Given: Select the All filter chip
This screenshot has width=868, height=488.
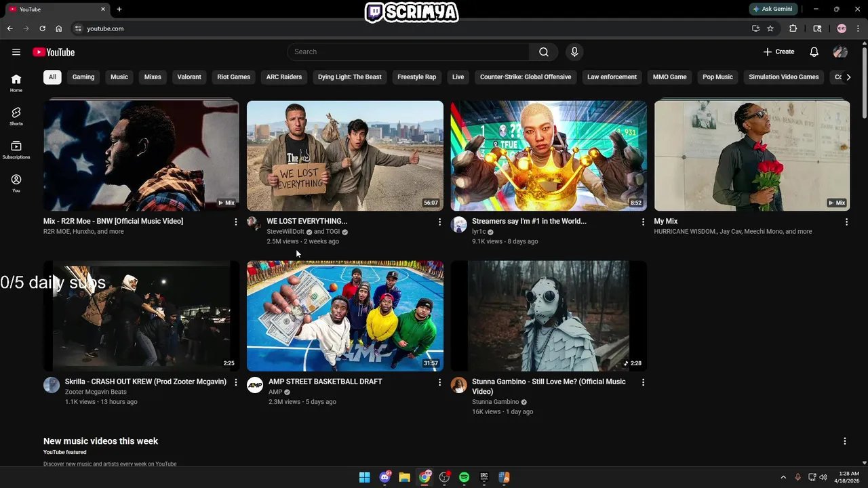Looking at the screenshot, I should (x=52, y=77).
